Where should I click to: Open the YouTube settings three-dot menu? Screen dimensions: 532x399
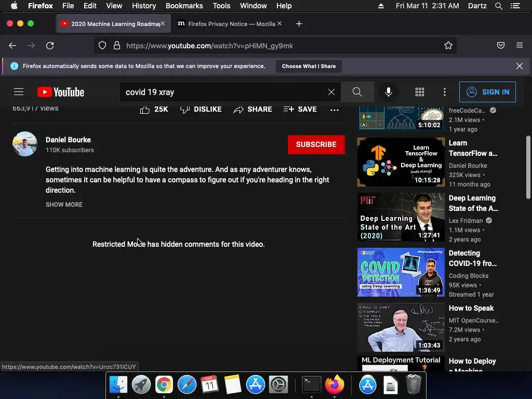pyautogui.click(x=445, y=92)
